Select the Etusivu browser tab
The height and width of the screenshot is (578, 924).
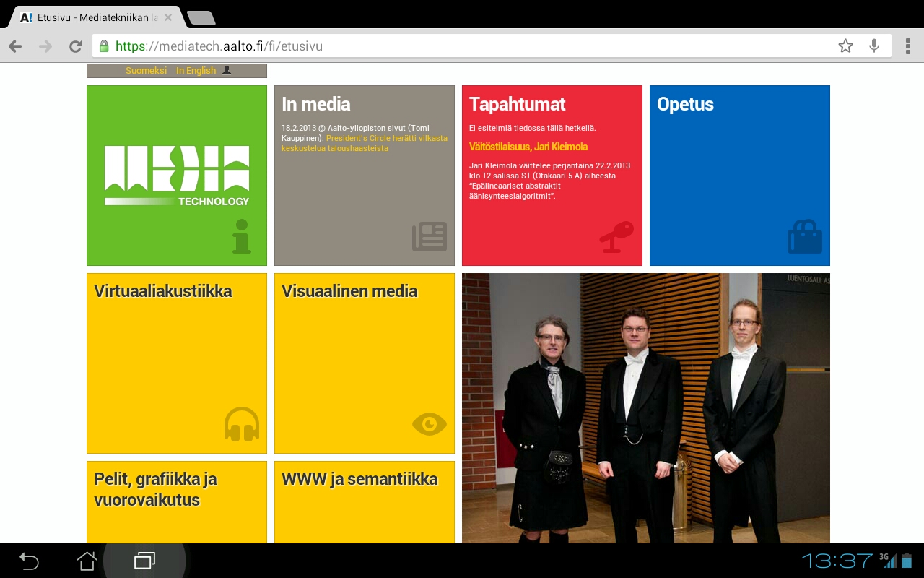[x=96, y=17]
